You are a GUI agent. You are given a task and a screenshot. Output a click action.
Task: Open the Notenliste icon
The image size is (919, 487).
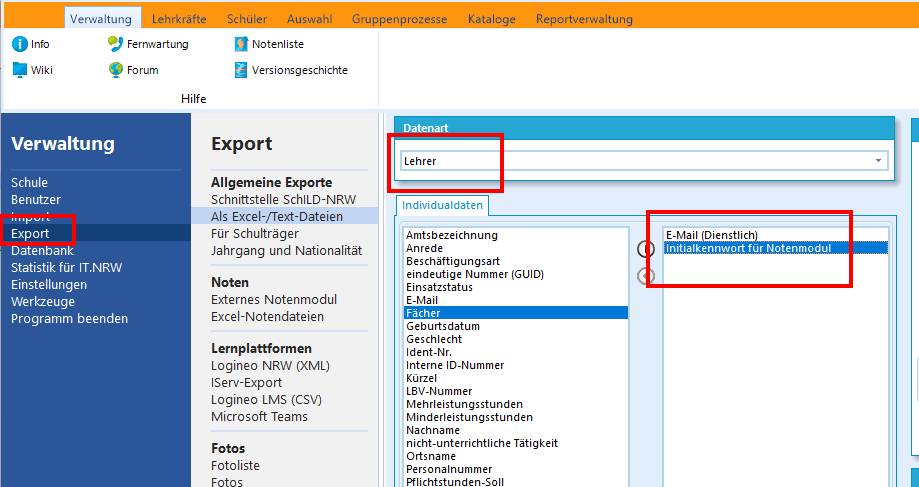(x=241, y=44)
